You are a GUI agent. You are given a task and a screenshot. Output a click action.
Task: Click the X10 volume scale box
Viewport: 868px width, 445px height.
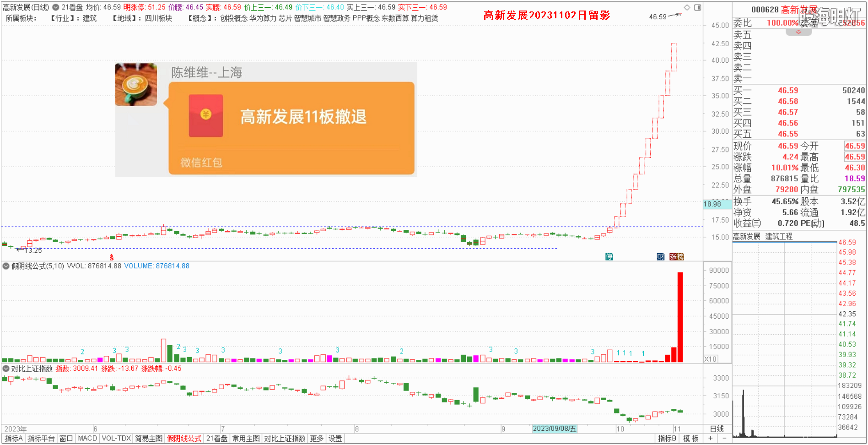tap(711, 359)
